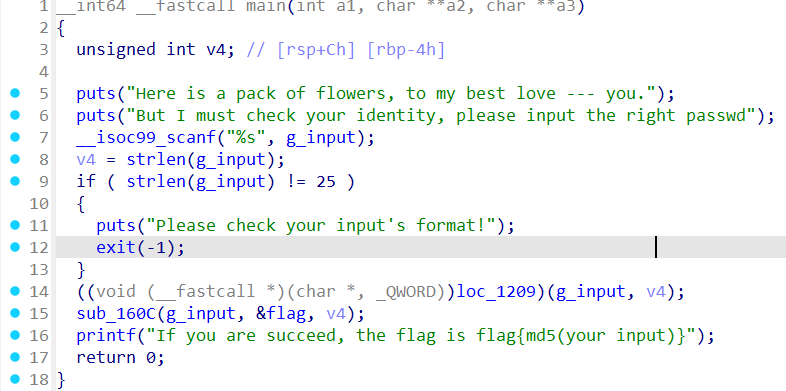
Task: Click the [rsp+Ch] [rbp-4h] comment
Action: pyautogui.click(x=345, y=50)
